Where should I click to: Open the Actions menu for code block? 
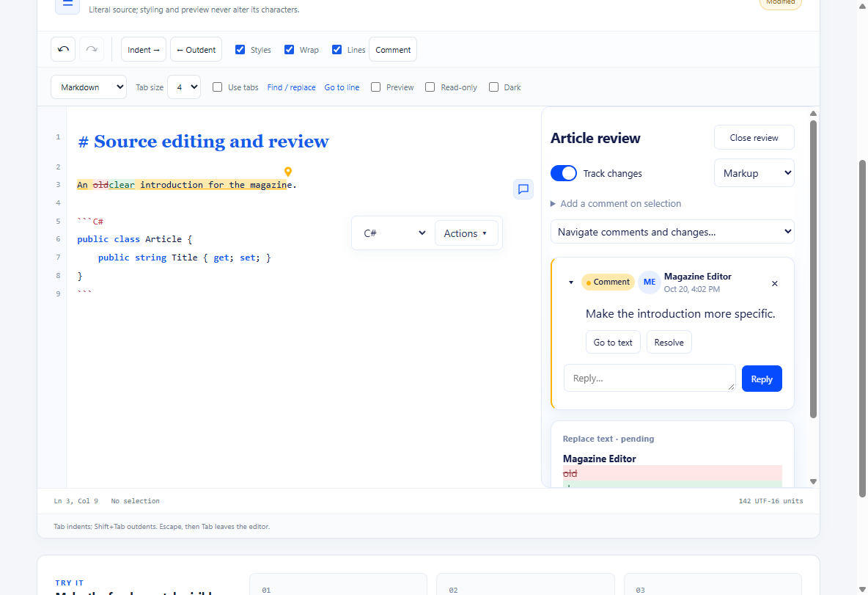coord(466,233)
